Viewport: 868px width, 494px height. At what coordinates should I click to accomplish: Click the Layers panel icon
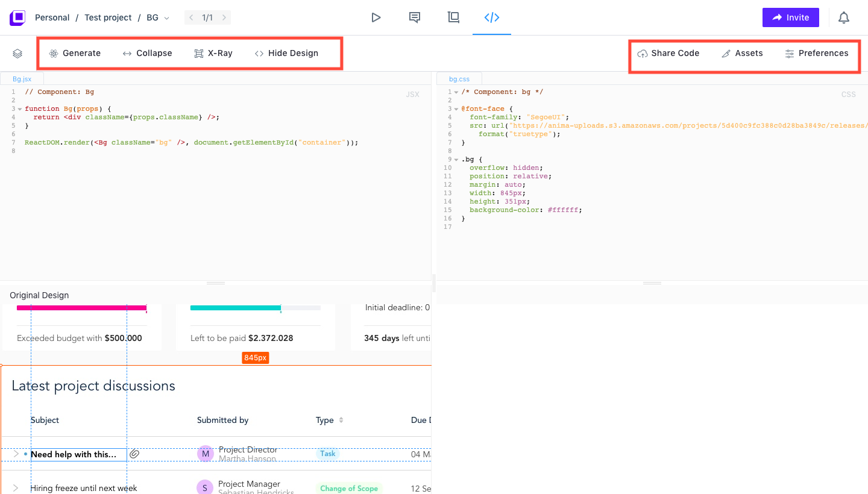pyautogui.click(x=17, y=53)
